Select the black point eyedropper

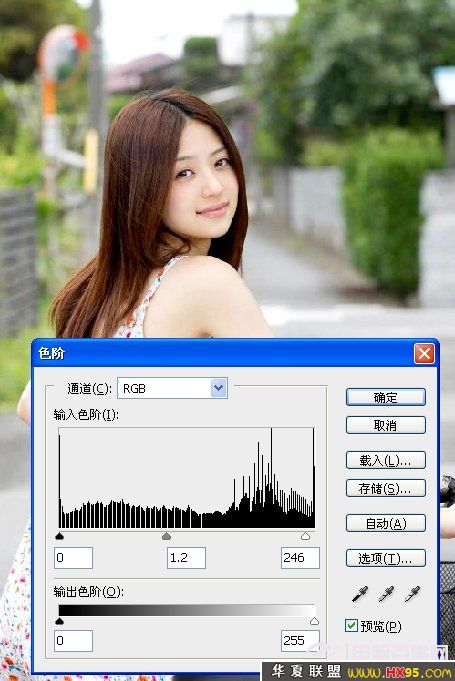coord(359,594)
